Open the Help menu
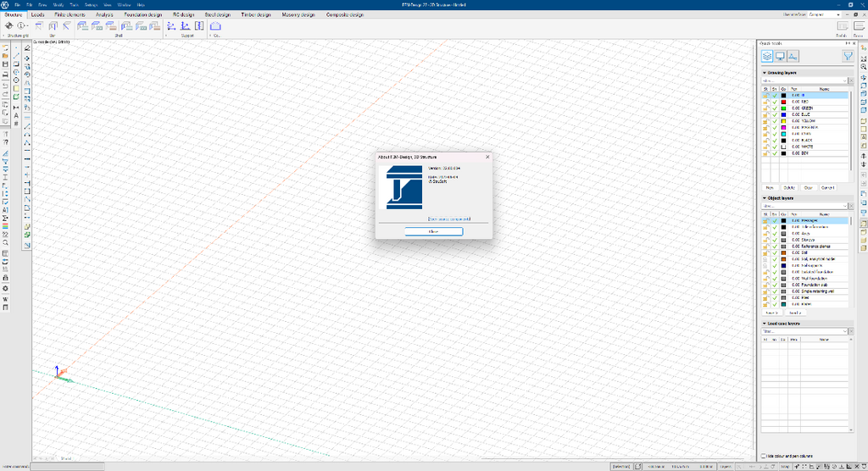 [x=141, y=5]
